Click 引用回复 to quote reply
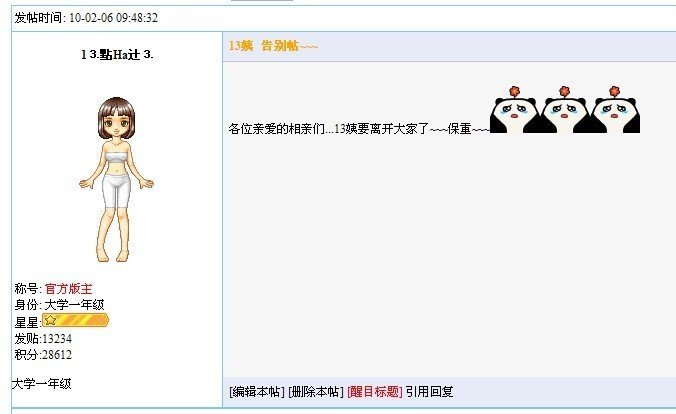 [x=429, y=392]
